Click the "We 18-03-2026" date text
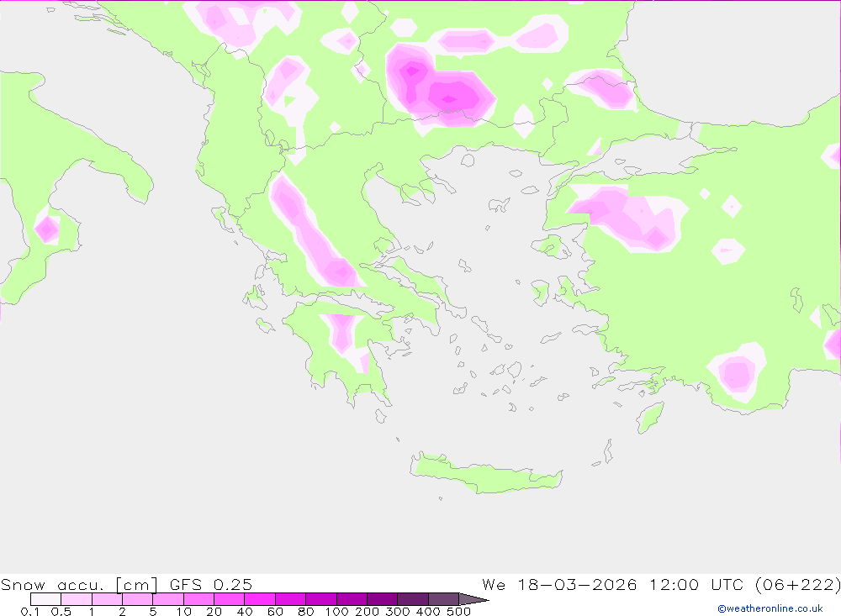The image size is (841, 616). 559,584
